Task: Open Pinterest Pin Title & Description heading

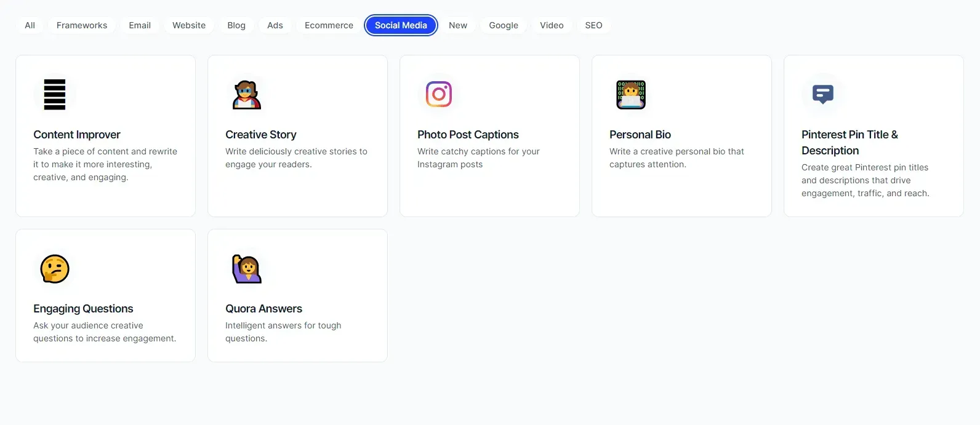Action: (849, 143)
